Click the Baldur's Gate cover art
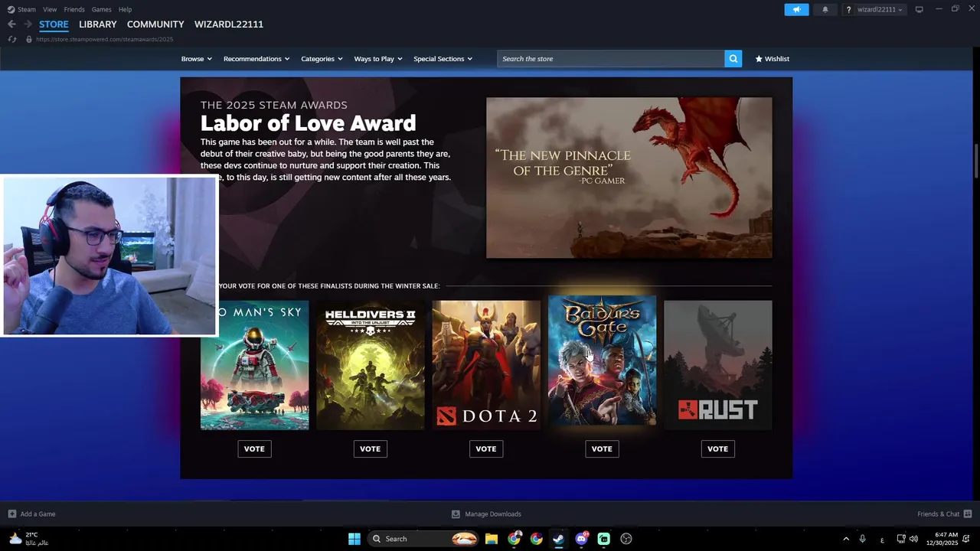The width and height of the screenshot is (980, 551). [x=602, y=360]
